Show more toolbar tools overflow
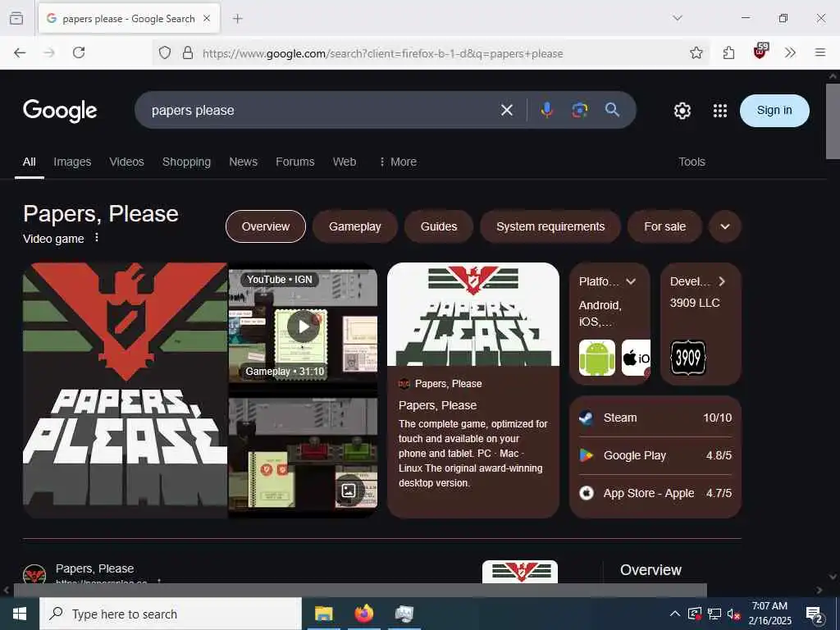840x630 pixels. click(x=790, y=52)
